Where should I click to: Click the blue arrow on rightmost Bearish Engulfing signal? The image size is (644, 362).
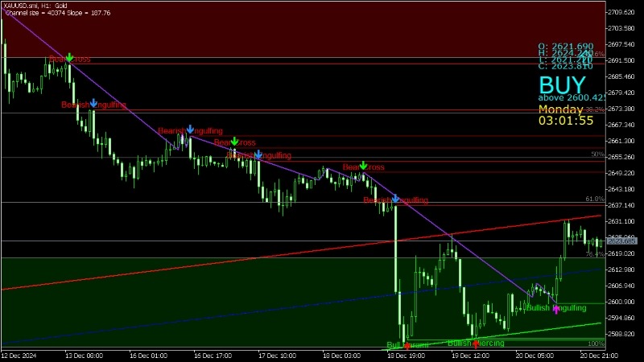[395, 199]
